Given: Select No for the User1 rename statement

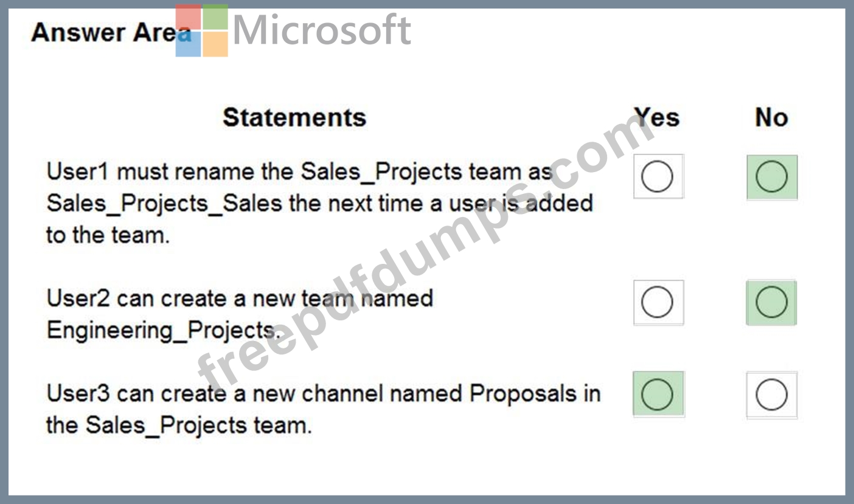Looking at the screenshot, I should click(771, 177).
